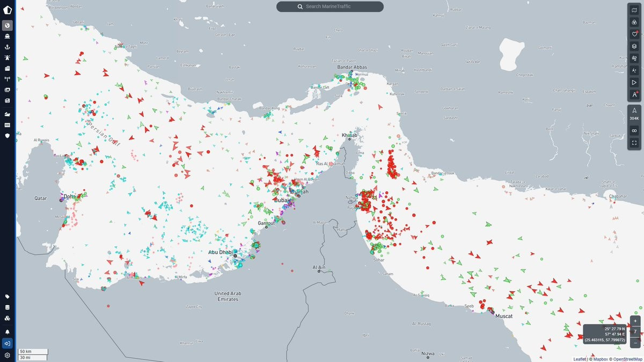Click the MarineTraffic logo at top left
Image resolution: width=644 pixels, height=362 pixels.
pyautogui.click(x=8, y=10)
